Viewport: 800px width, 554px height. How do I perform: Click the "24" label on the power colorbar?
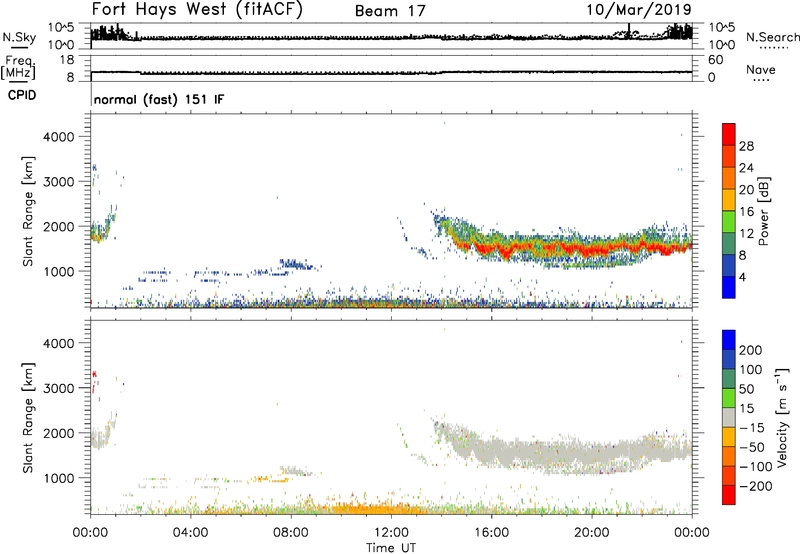point(746,168)
